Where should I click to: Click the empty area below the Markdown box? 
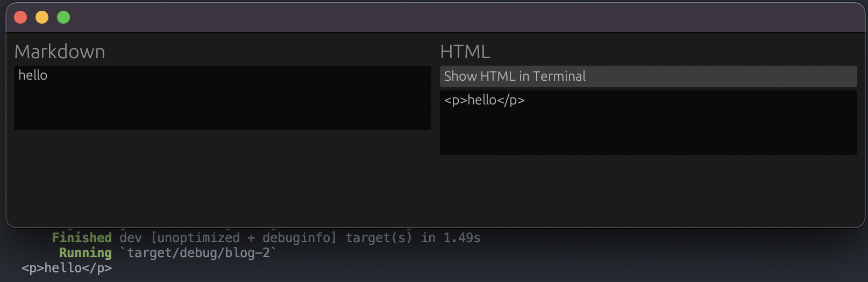pos(223,178)
